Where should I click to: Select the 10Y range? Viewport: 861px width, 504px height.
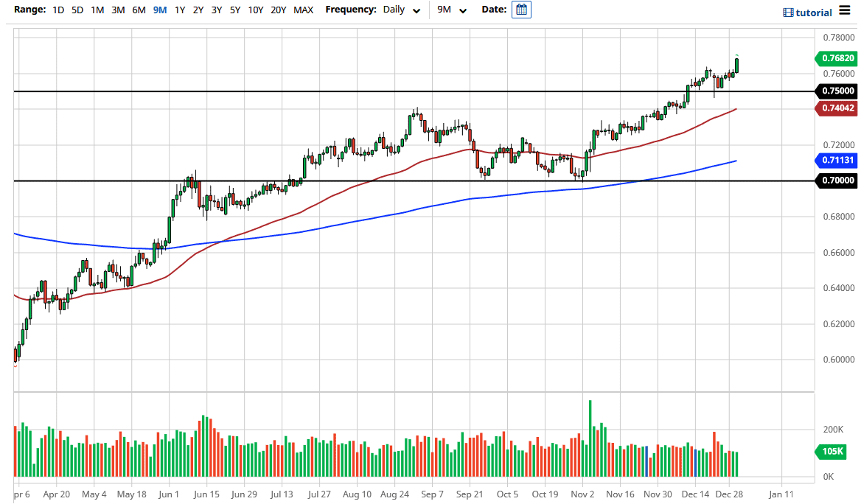[x=255, y=10]
